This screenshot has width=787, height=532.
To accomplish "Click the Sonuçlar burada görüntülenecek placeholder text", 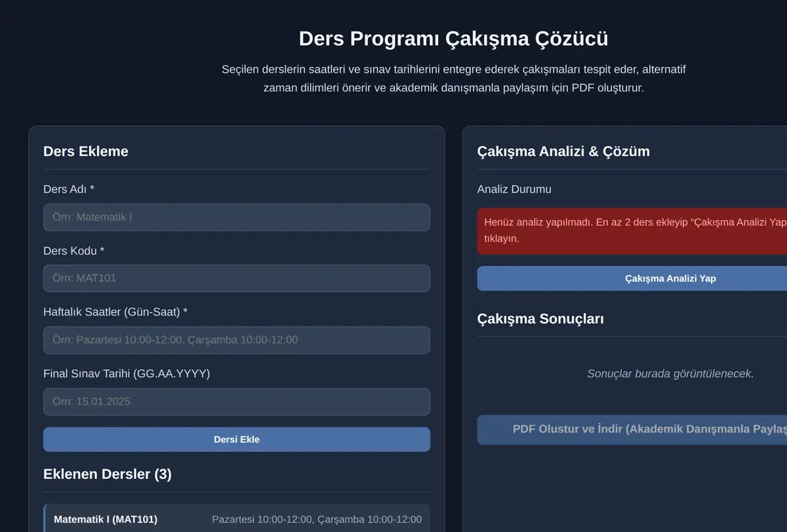I will coord(670,374).
